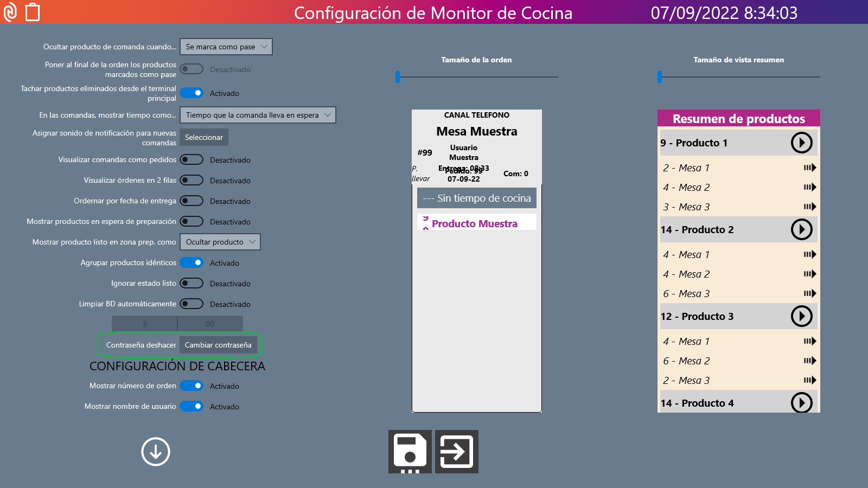Click play circle icon for Producto 3

(801, 316)
